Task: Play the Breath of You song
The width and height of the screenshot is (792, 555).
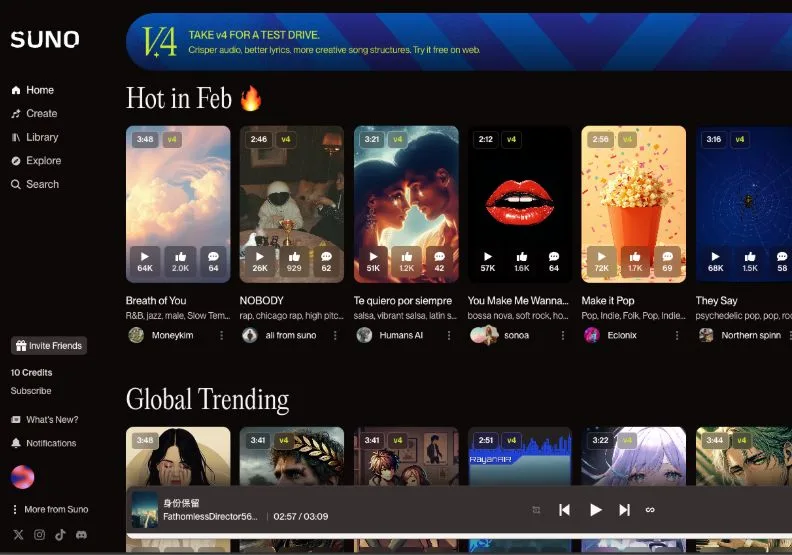Action: pos(145,262)
